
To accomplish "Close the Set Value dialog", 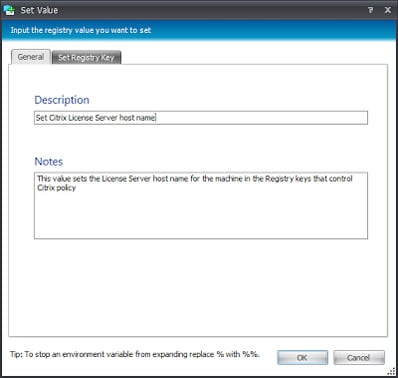I will (x=388, y=10).
